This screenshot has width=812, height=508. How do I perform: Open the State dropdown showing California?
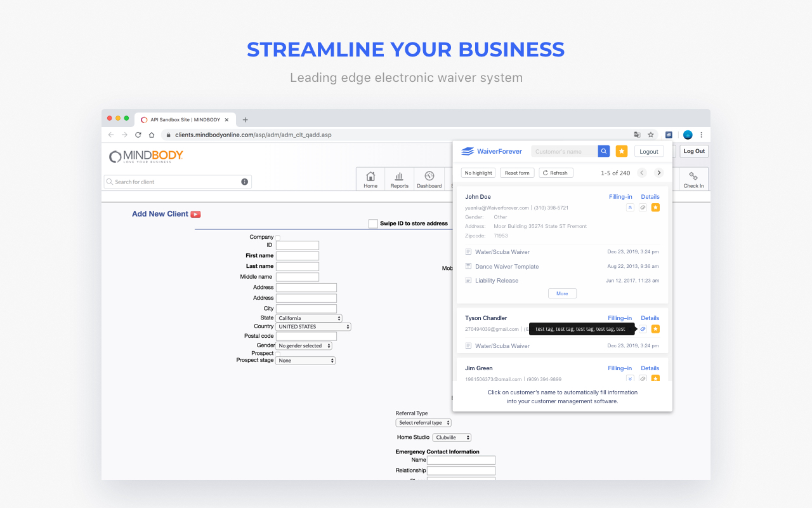308,317
